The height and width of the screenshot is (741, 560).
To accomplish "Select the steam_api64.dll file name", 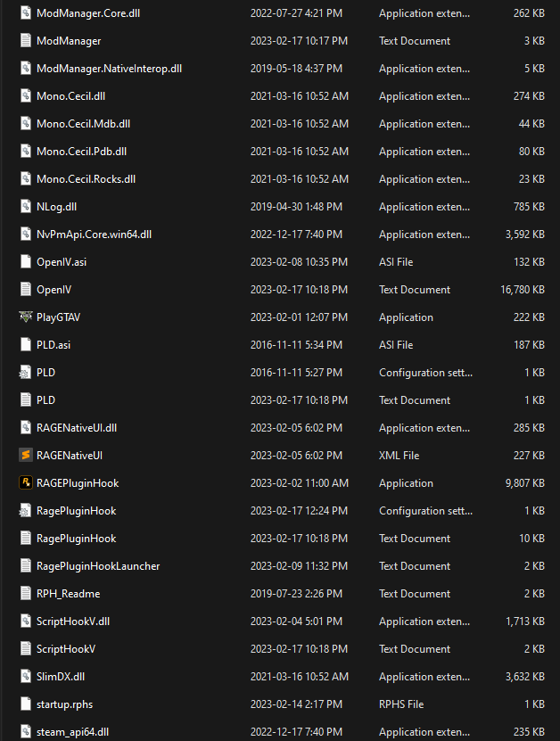I will [x=73, y=732].
